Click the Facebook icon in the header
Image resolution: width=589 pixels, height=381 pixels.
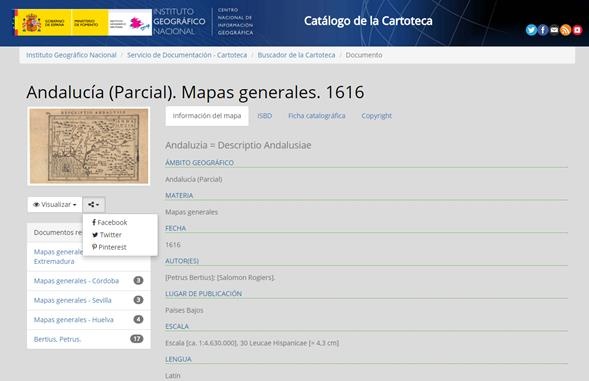click(543, 30)
